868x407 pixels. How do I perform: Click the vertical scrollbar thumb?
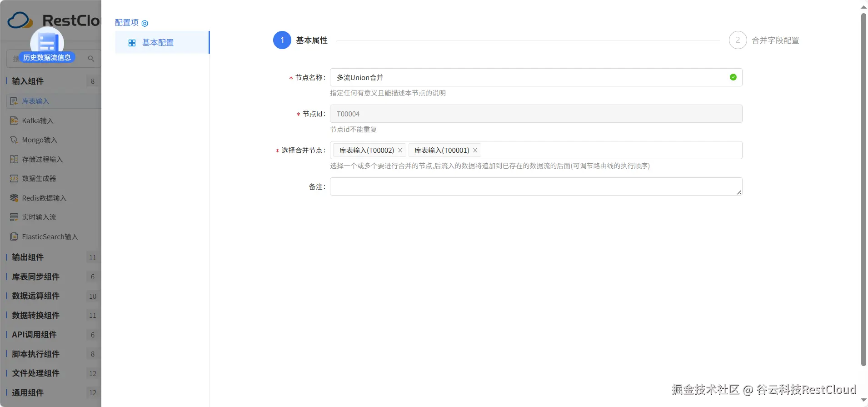coord(863,190)
